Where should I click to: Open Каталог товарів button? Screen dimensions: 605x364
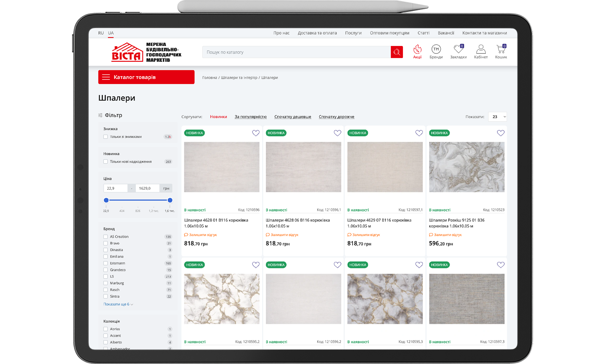pos(146,77)
